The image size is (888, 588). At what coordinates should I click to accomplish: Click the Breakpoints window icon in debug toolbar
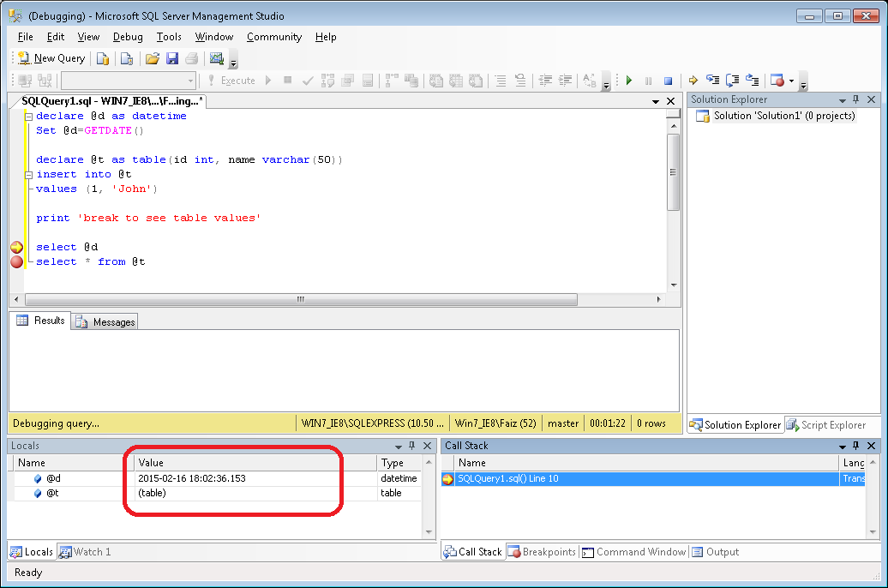tap(777, 81)
